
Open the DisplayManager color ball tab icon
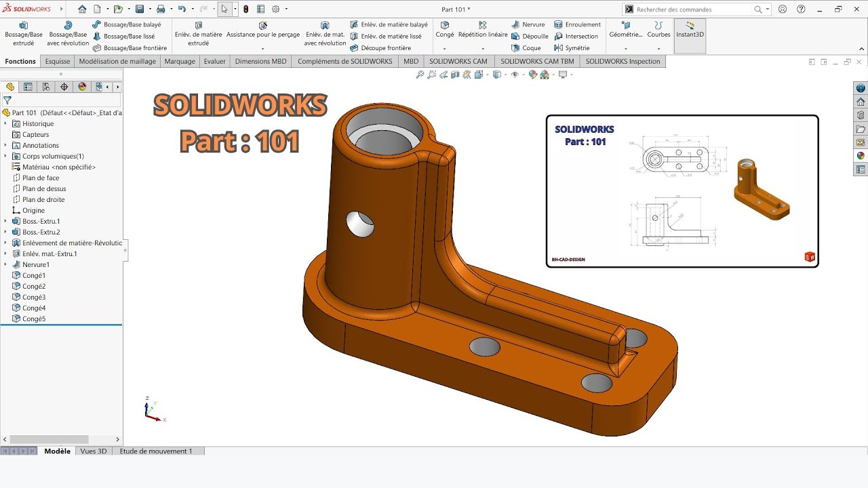coord(83,87)
